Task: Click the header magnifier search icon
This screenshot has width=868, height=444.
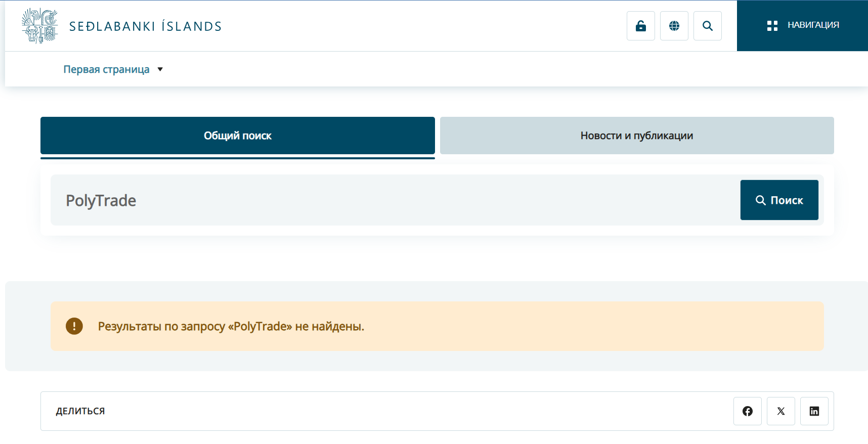Action: pyautogui.click(x=708, y=26)
